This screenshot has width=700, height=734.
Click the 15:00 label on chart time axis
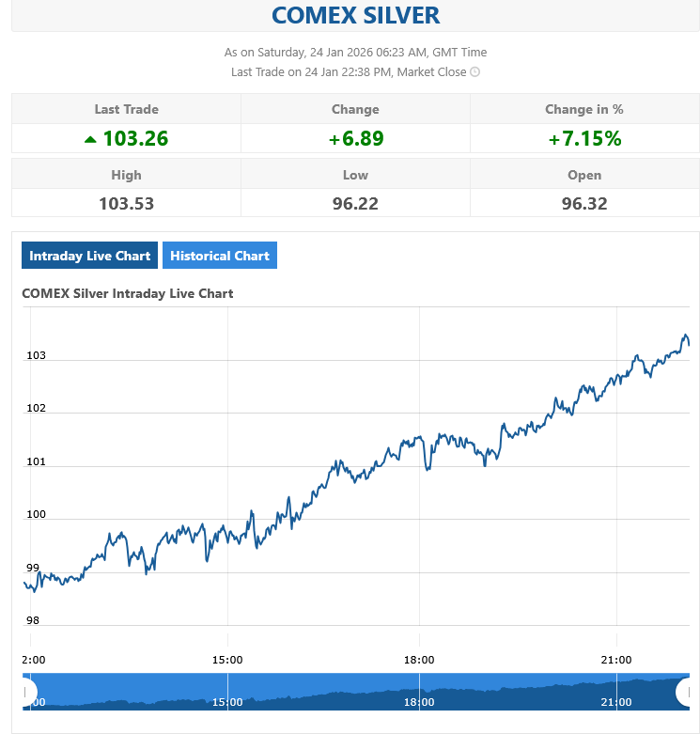pos(227,660)
